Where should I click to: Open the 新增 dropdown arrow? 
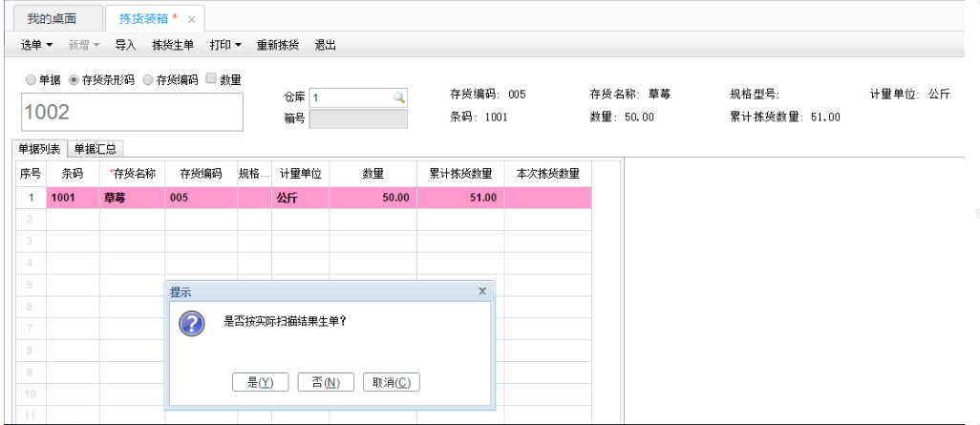click(96, 45)
